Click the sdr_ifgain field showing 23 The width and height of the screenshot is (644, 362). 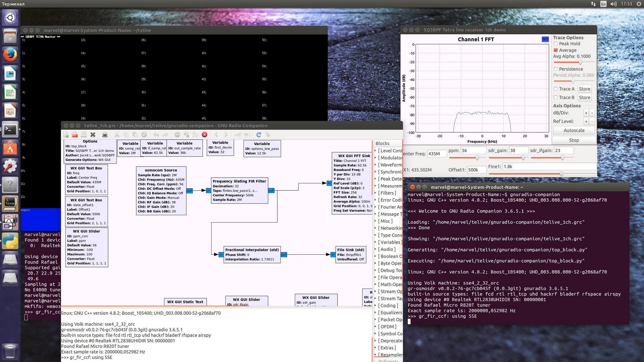[563, 150]
